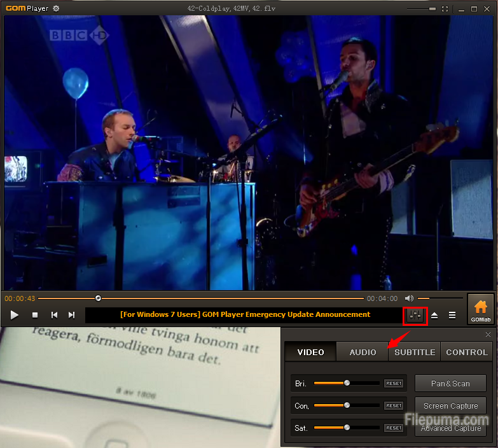Click the eject/open file icon

[434, 315]
